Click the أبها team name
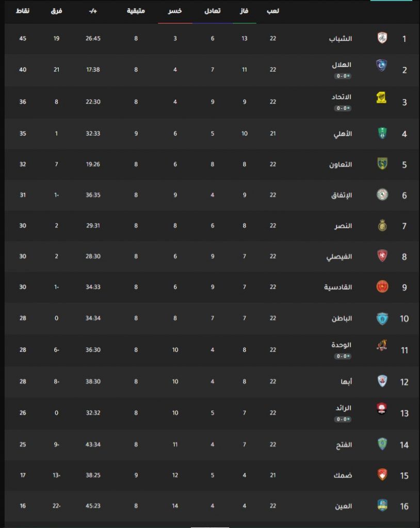Viewport: 420px width, 528px height. pos(346,382)
